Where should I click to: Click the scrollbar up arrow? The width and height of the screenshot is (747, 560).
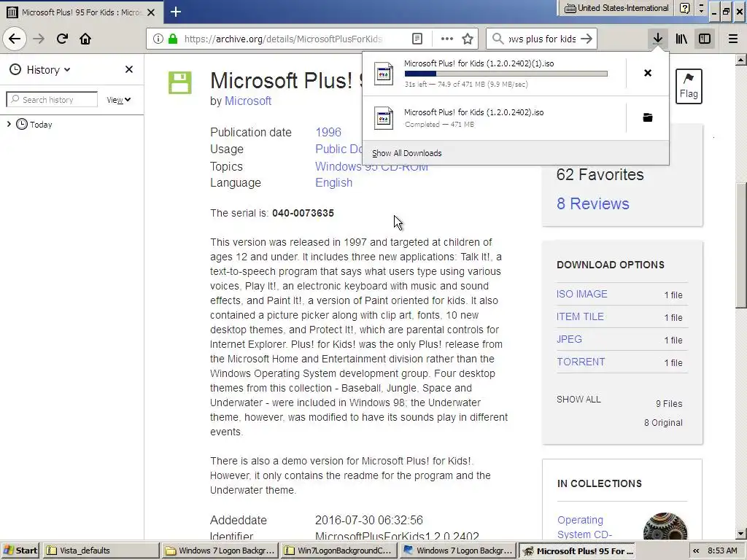(x=740, y=60)
